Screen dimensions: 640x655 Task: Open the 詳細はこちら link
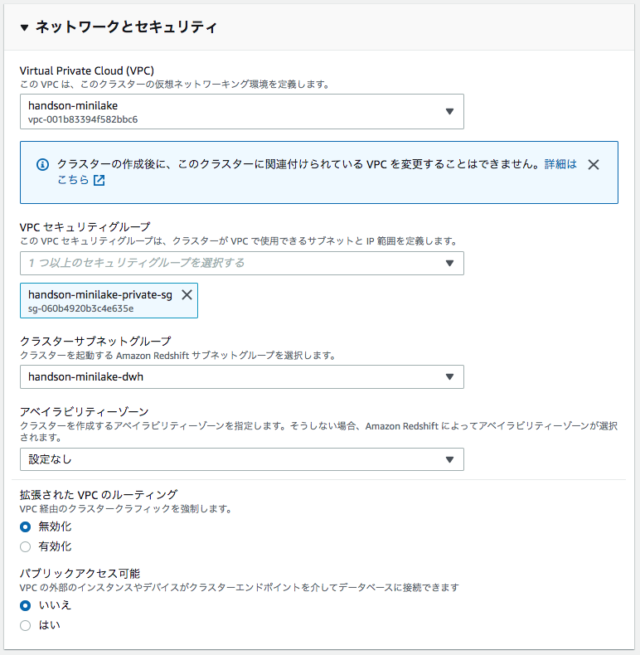560,164
